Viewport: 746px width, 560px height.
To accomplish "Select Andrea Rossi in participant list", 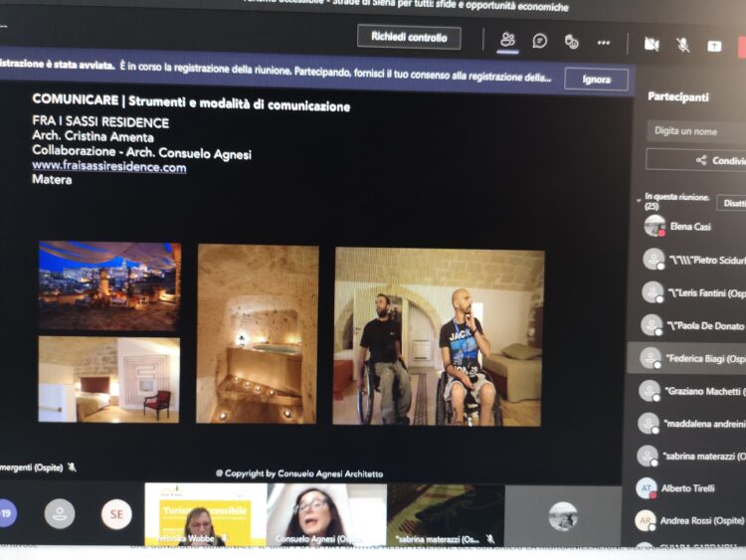I will [x=701, y=520].
